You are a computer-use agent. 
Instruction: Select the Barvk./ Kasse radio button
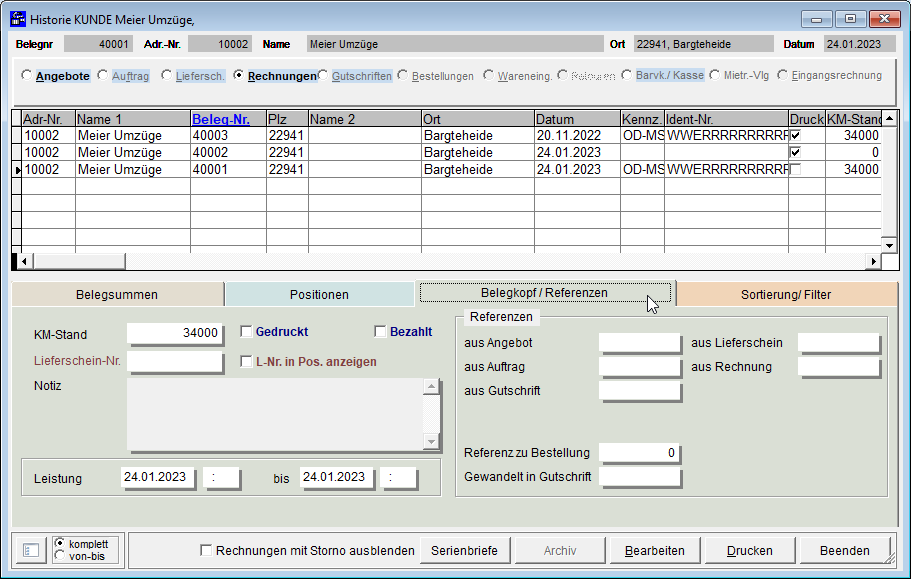626,75
